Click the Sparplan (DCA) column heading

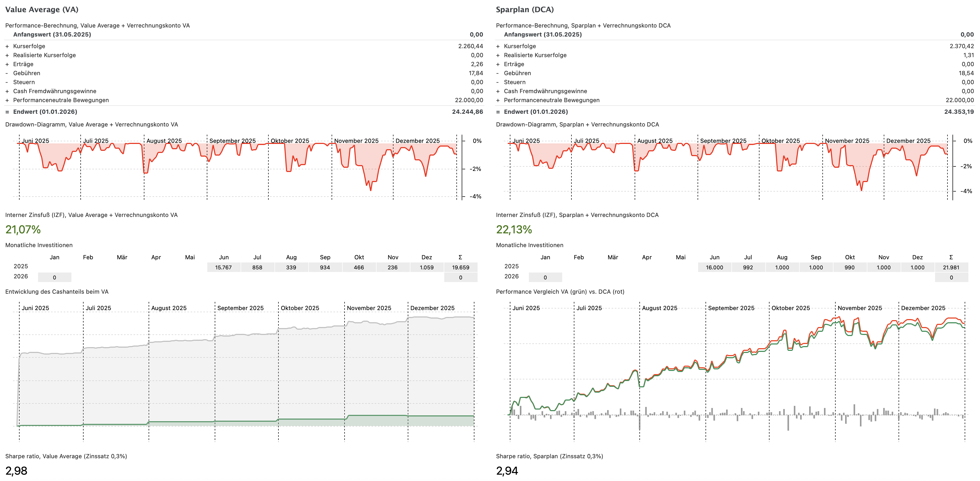point(525,10)
